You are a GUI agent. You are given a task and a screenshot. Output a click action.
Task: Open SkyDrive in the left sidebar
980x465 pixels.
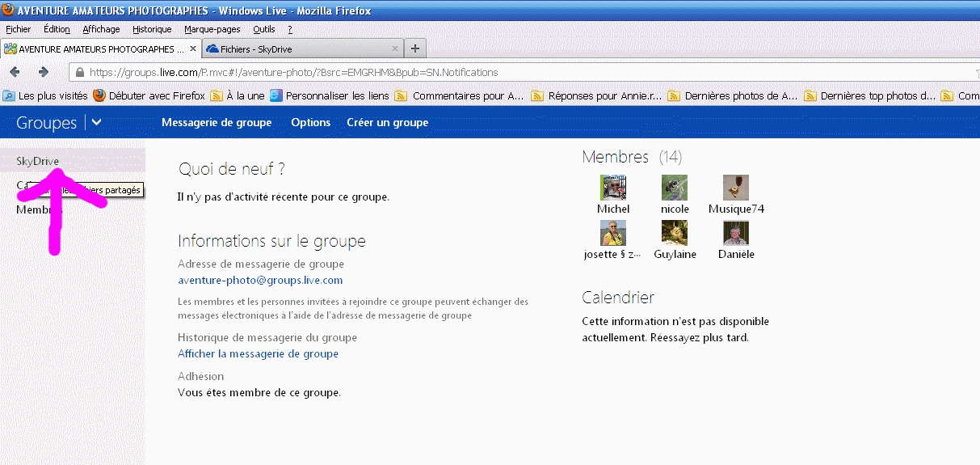click(x=38, y=161)
